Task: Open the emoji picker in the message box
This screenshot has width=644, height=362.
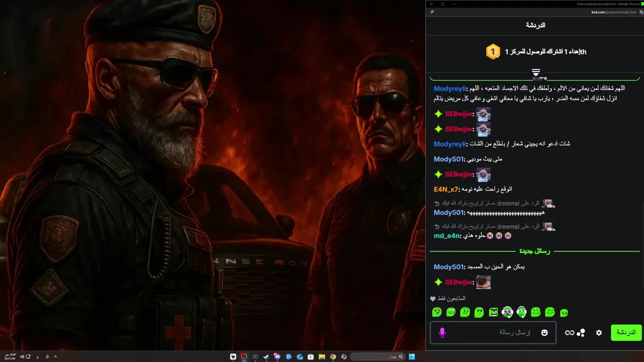Action: pos(544,333)
